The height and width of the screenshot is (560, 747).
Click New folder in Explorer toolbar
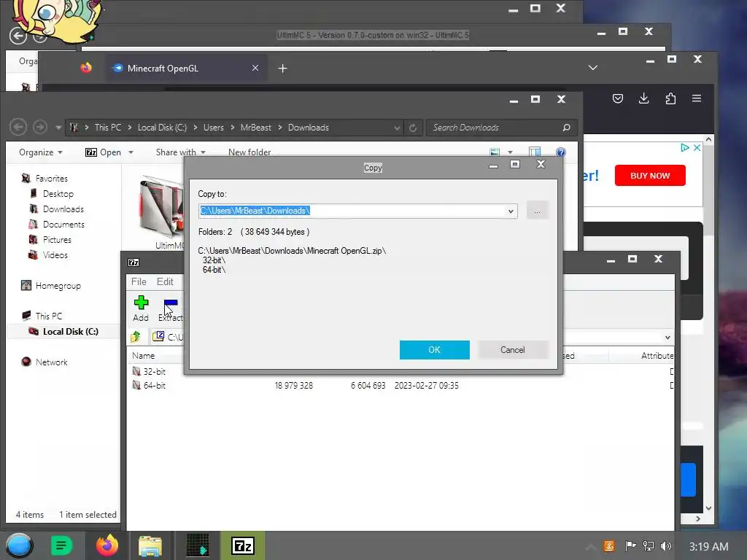click(249, 152)
